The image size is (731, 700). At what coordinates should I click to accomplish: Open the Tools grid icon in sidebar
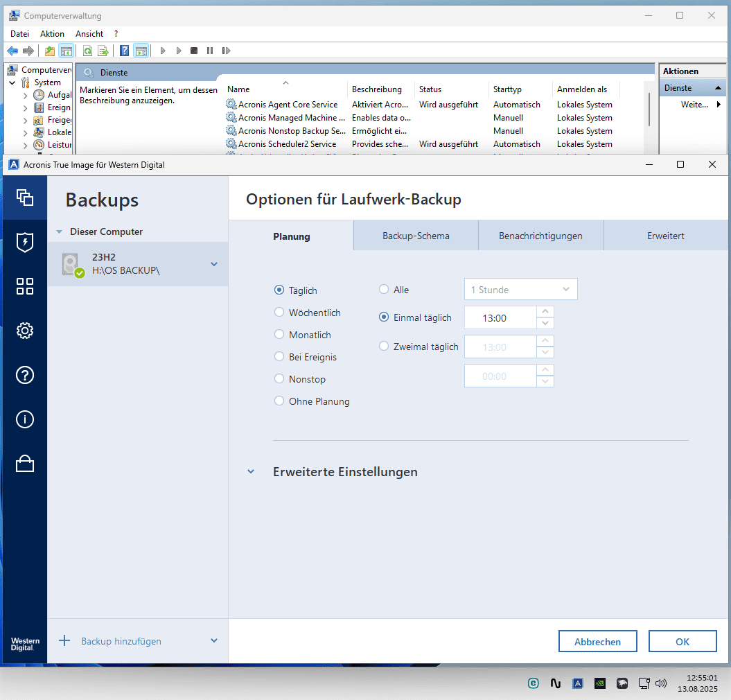click(25, 286)
